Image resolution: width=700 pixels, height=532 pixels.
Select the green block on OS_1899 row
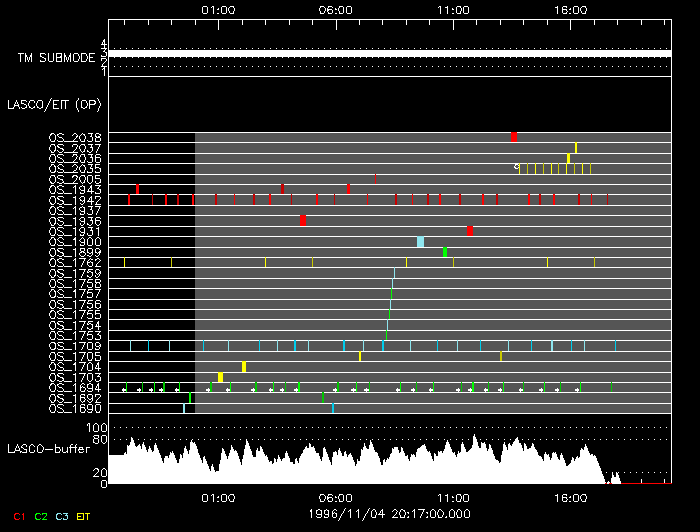(x=445, y=252)
